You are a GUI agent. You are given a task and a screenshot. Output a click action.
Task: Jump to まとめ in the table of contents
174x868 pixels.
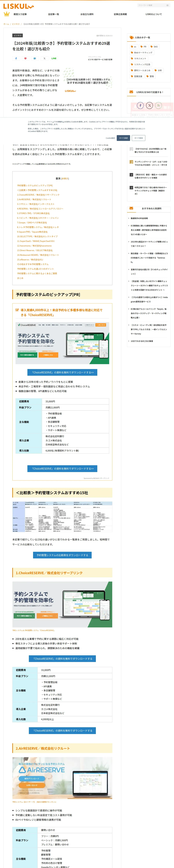tap(20, 278)
